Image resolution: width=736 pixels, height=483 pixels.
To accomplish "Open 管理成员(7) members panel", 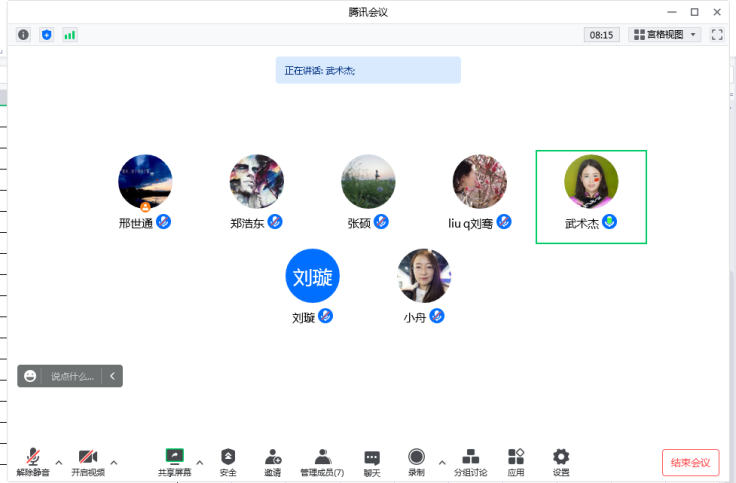I will click(322, 462).
